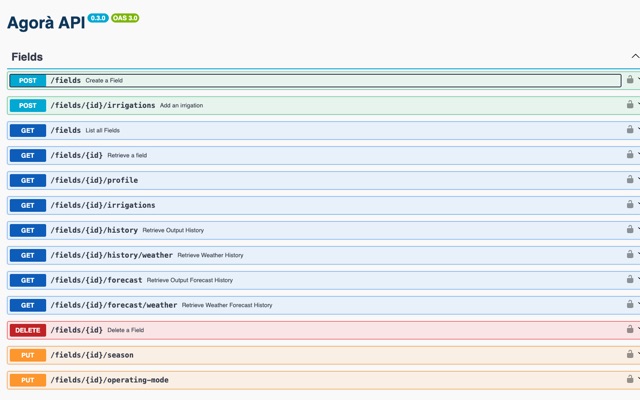Click the GET badge for List all Fields
Image resolution: width=640 pixels, height=400 pixels.
tap(28, 131)
